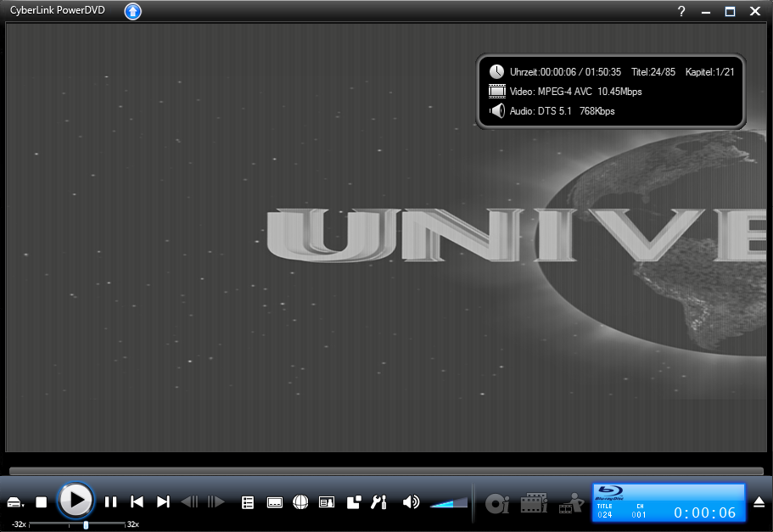Open the chapter list menu icon

[248, 502]
